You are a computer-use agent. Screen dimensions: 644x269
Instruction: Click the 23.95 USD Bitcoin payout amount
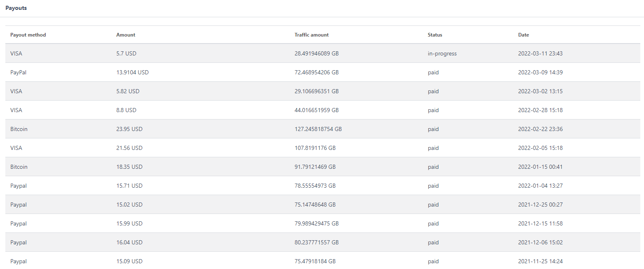129,129
